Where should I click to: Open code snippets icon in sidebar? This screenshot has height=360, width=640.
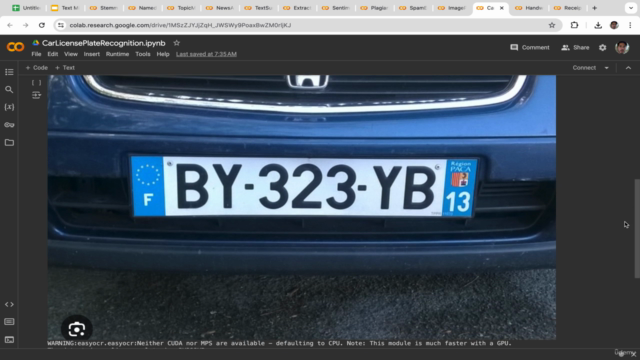[x=9, y=304]
